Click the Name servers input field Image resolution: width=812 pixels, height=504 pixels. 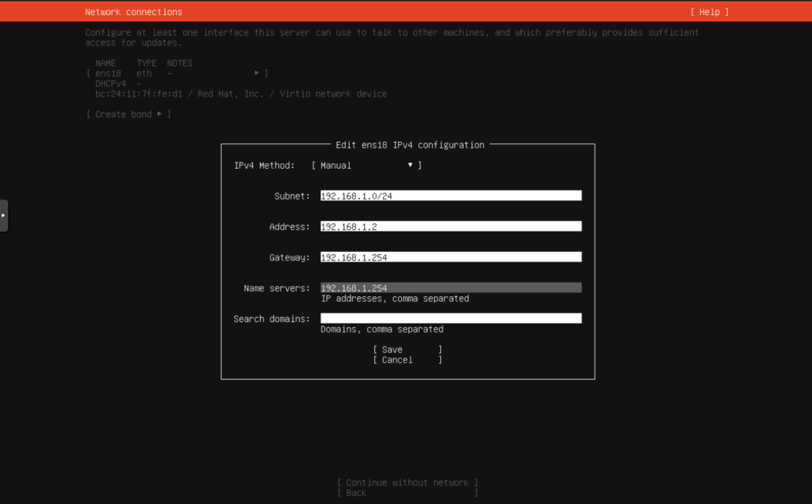point(450,288)
